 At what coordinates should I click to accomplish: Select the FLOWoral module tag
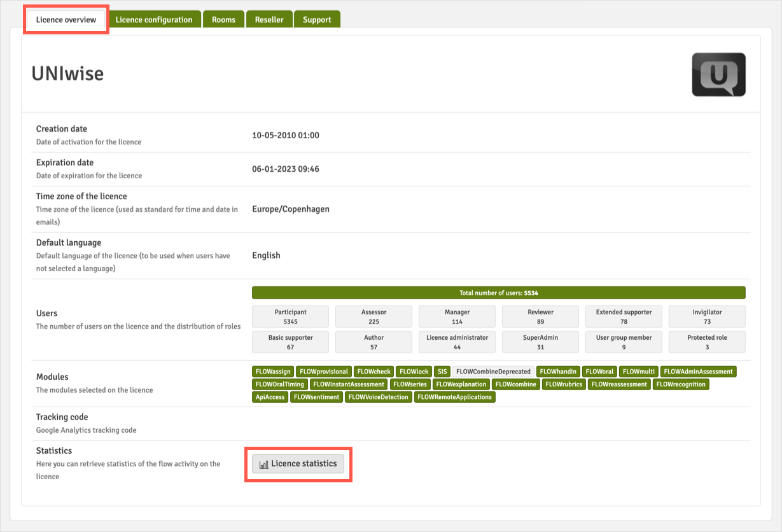click(599, 372)
